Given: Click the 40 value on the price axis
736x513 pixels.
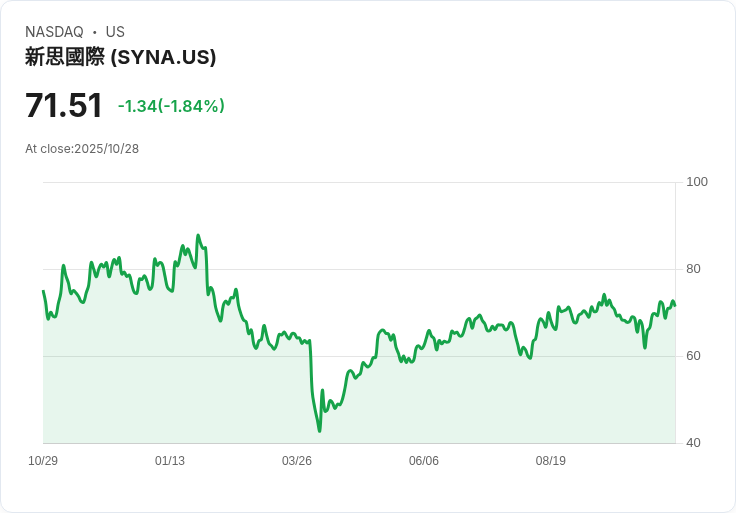Looking at the screenshot, I should (694, 443).
